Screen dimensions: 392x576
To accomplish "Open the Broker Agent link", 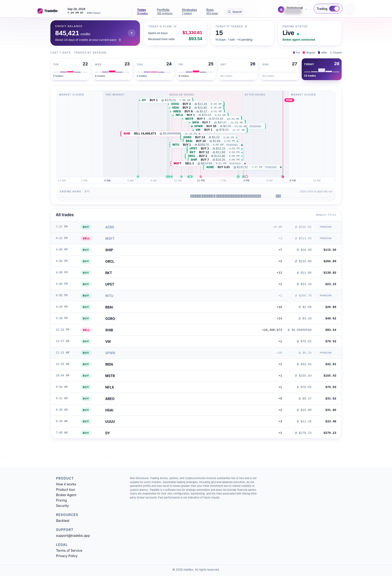I will point(66,495).
